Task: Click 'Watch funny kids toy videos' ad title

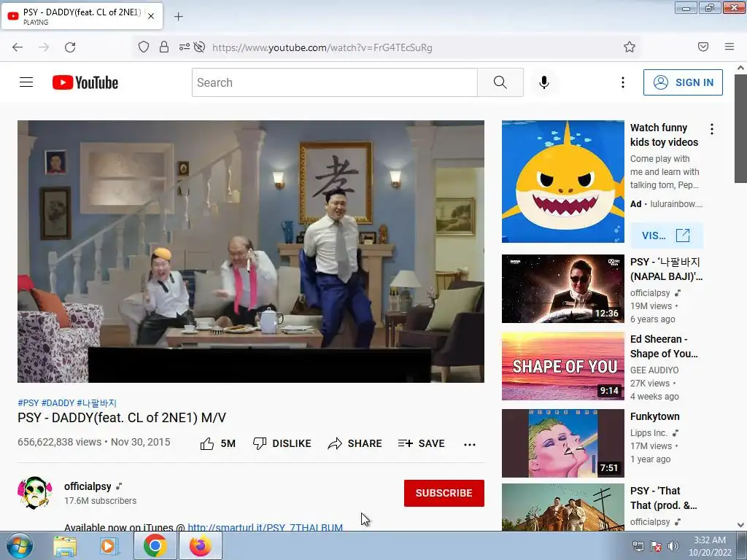Action: coord(664,135)
